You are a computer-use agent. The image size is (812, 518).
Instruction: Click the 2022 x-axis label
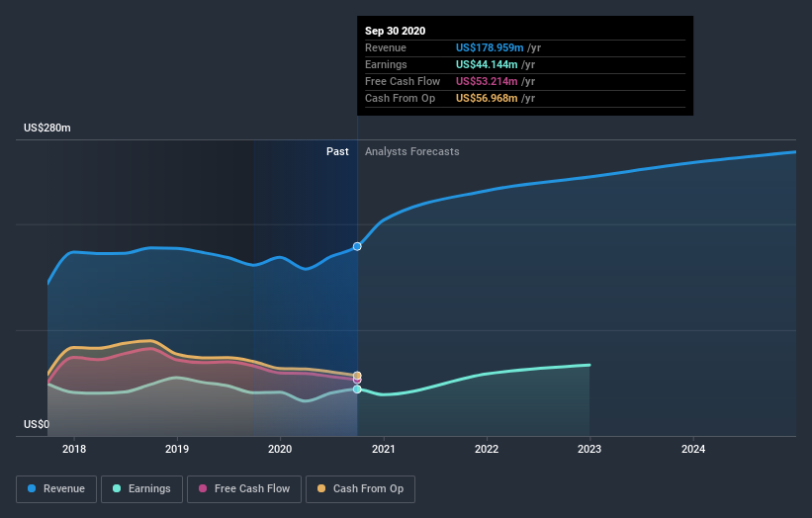(487, 449)
